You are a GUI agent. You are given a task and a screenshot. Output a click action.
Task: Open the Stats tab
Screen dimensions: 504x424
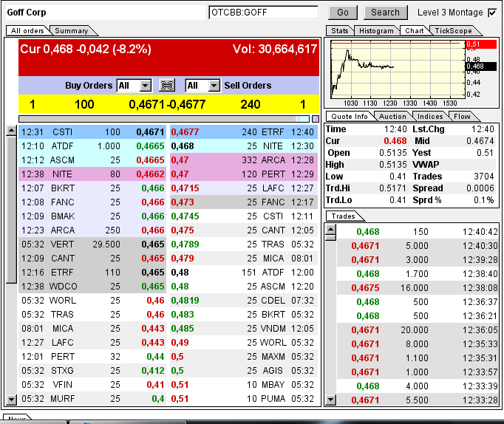click(340, 31)
